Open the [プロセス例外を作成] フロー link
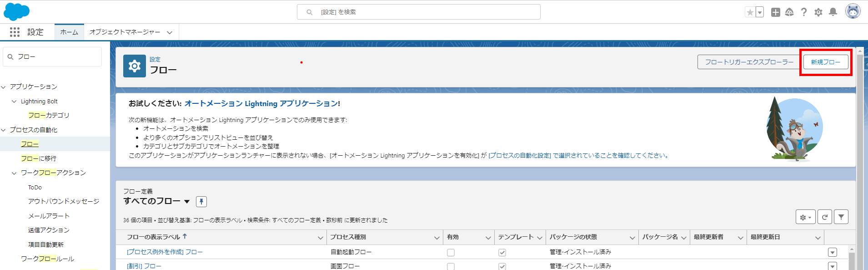Screen dimensions: 868x270 pos(165,252)
